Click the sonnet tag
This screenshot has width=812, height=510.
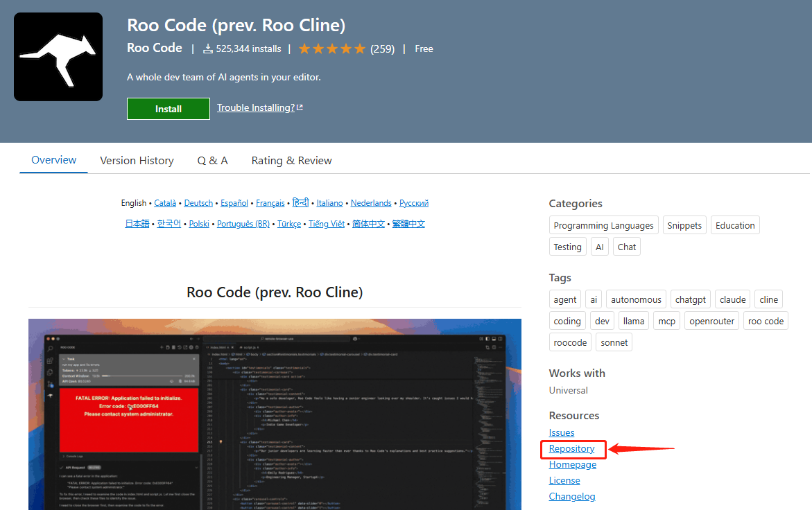[614, 342]
